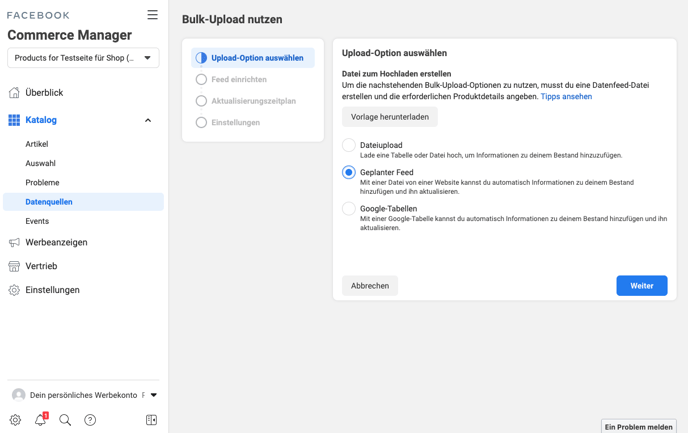Select the Geplanter Feed radio option

[x=349, y=172]
